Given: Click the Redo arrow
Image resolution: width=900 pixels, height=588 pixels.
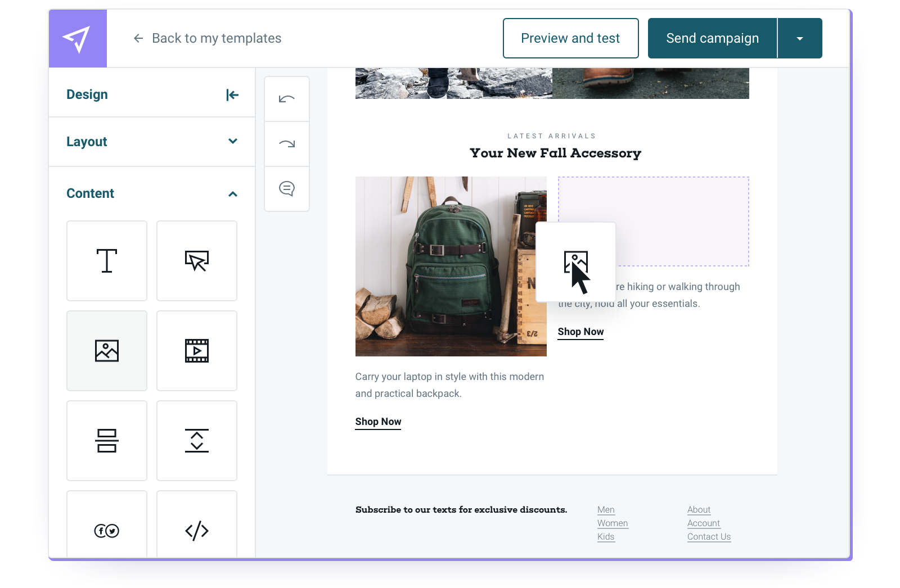Looking at the screenshot, I should point(287,144).
